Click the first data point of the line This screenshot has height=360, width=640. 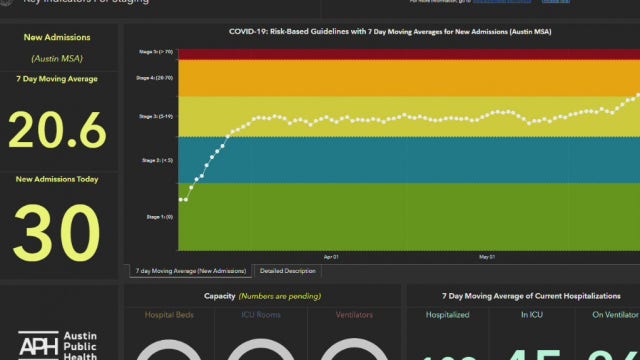coord(181,200)
